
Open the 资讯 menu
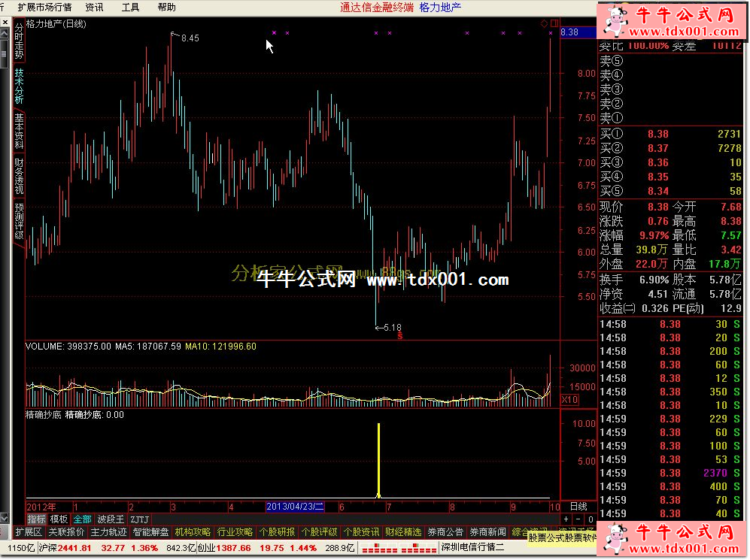[x=94, y=8]
